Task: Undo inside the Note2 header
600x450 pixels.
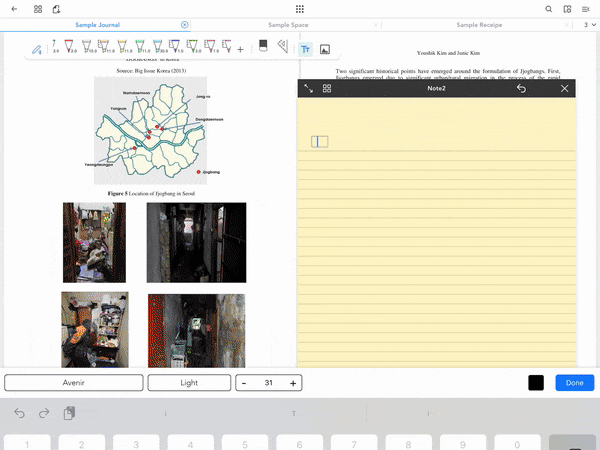Action: click(521, 88)
